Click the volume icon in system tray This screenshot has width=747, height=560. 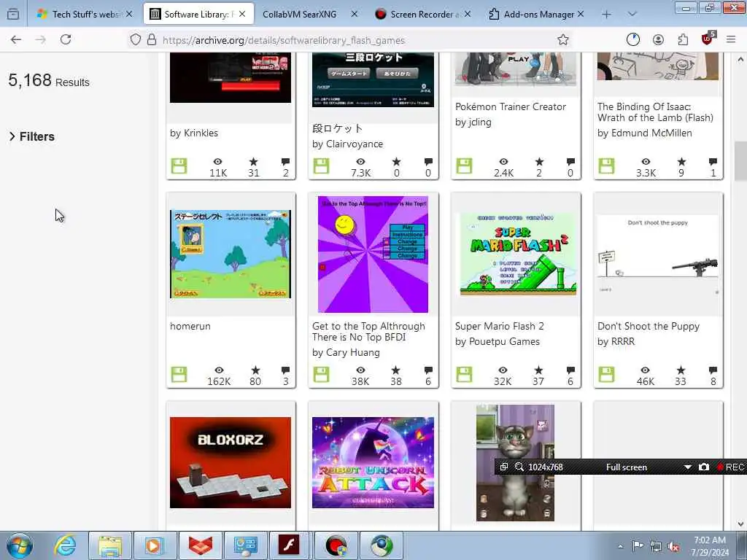673,546
